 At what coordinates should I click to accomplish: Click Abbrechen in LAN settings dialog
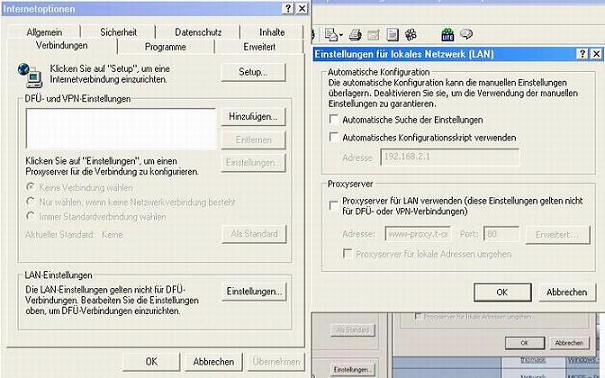click(x=567, y=292)
